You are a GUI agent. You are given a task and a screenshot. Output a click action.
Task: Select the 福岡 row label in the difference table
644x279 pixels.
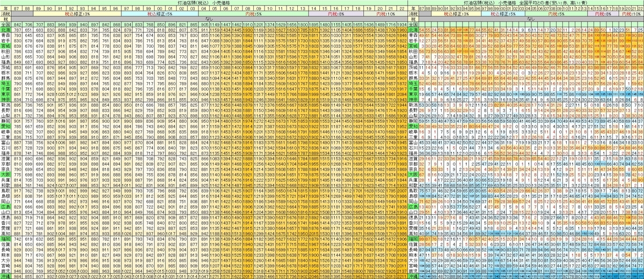[x=413, y=239]
